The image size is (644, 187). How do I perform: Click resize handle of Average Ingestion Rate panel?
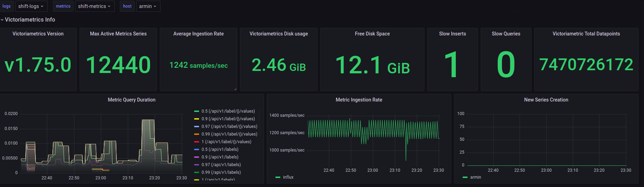click(x=235, y=89)
